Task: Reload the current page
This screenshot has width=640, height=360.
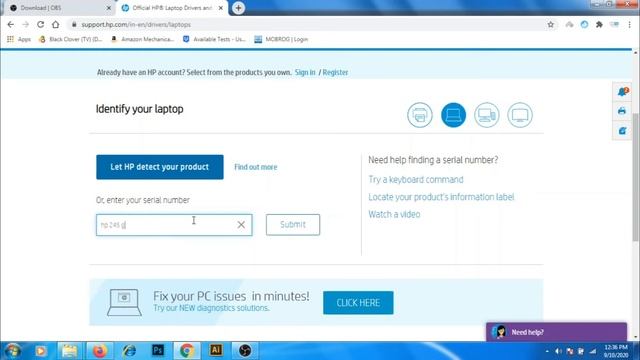Action: (x=40, y=24)
